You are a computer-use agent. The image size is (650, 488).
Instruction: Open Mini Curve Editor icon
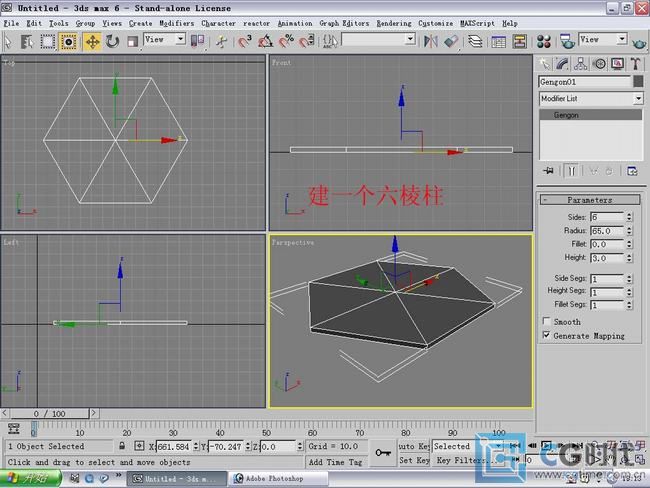[x=14, y=428]
